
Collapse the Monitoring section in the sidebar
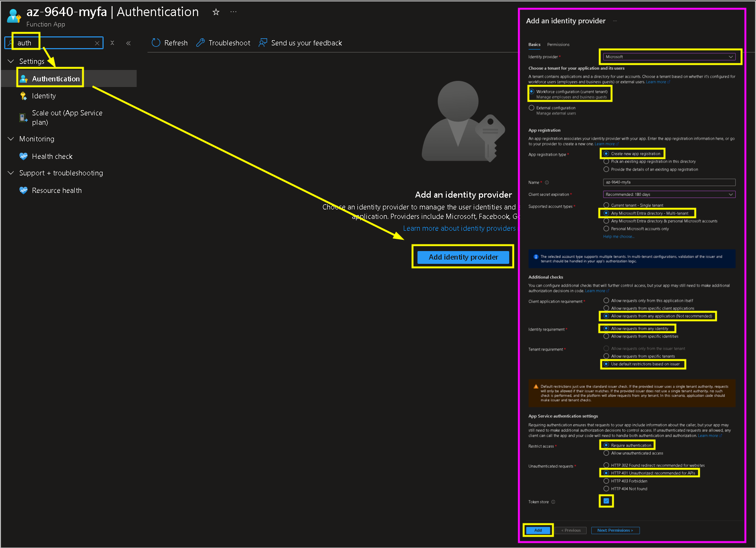pos(11,139)
